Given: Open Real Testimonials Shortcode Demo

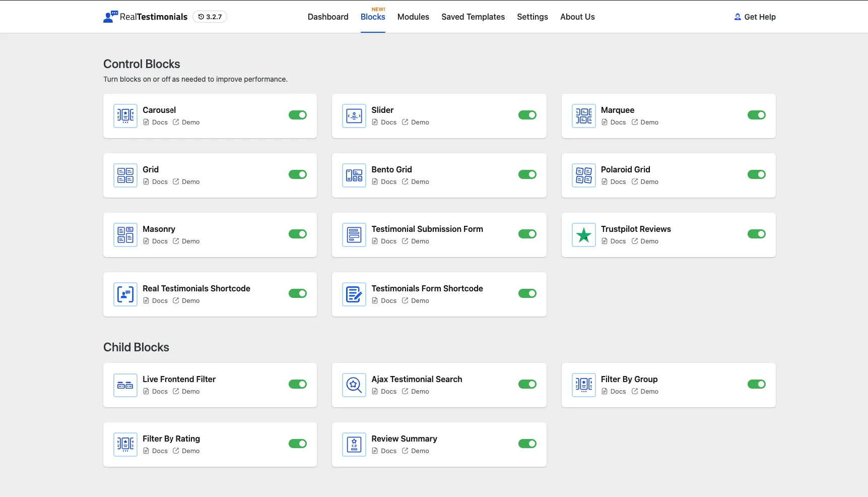Looking at the screenshot, I should pos(186,300).
